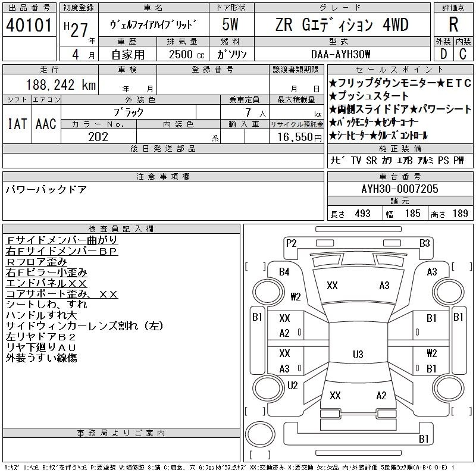Click the U2 dent mark on the diagram

tap(292, 385)
